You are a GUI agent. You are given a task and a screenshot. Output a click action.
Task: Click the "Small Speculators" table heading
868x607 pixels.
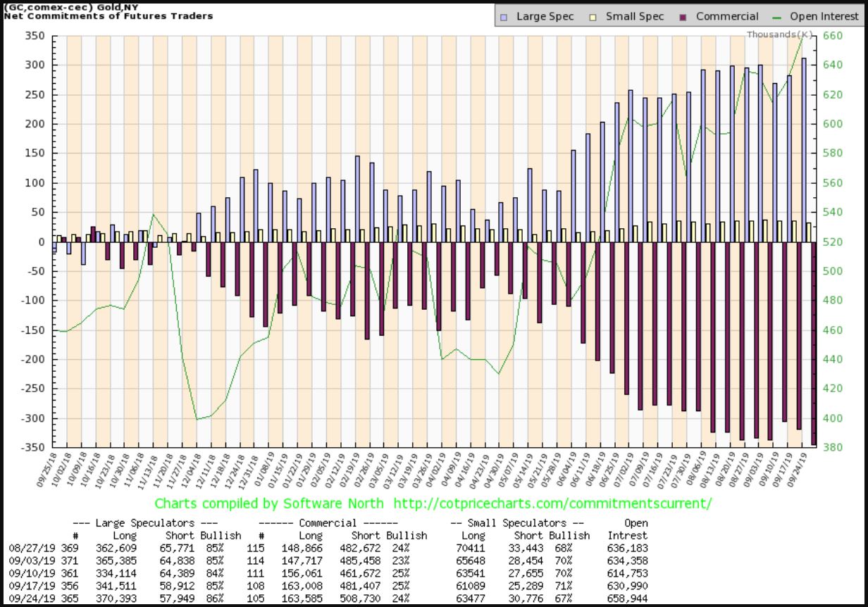click(518, 523)
